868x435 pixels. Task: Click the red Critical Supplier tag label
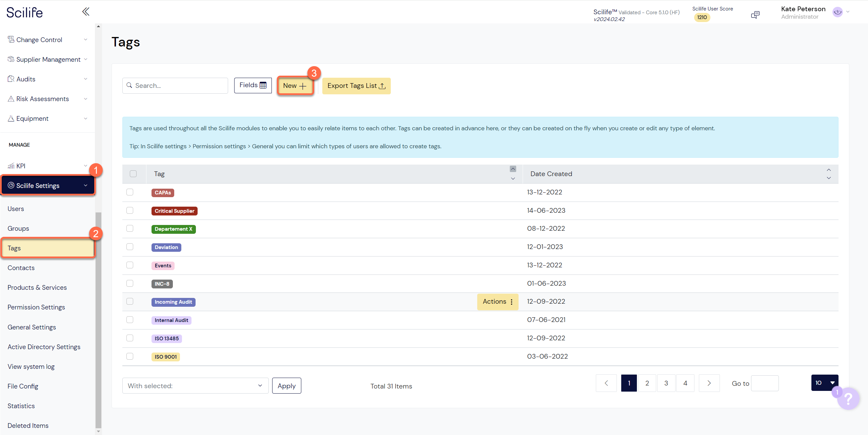tap(174, 211)
